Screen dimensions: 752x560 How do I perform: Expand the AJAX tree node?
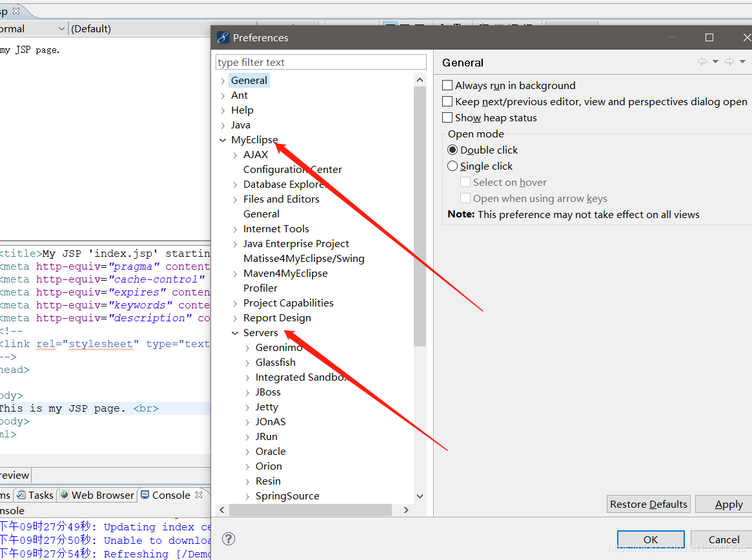click(235, 155)
